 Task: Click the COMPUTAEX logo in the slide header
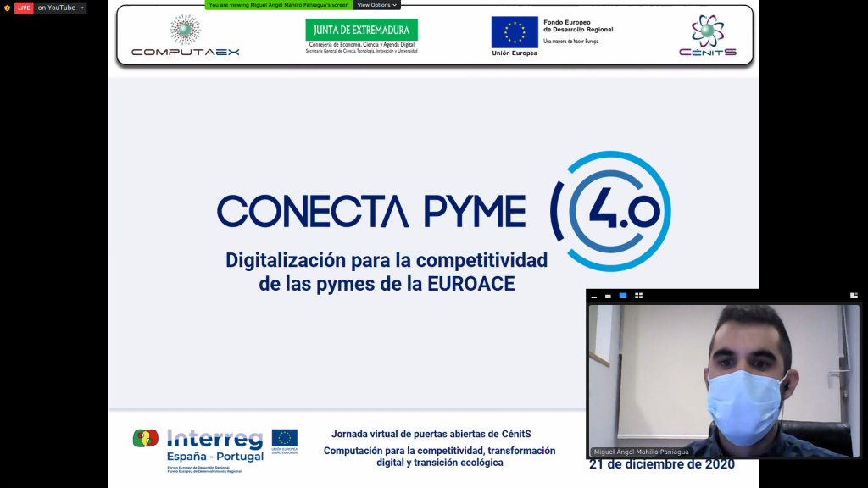tap(186, 36)
